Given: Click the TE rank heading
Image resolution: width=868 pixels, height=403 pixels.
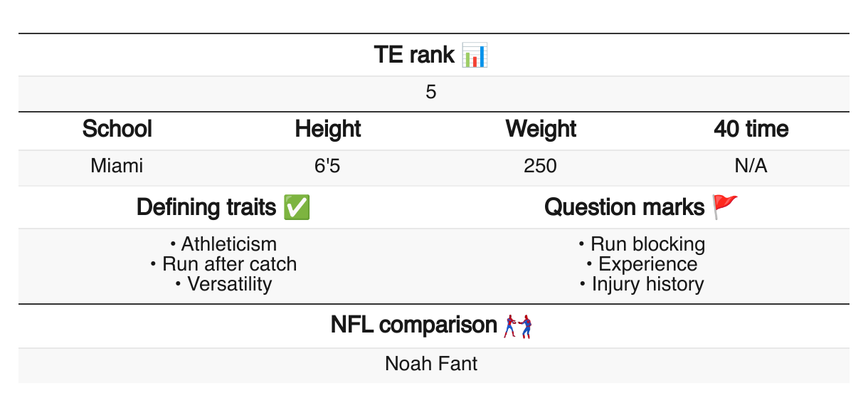Looking at the screenshot, I should pos(414,55).
